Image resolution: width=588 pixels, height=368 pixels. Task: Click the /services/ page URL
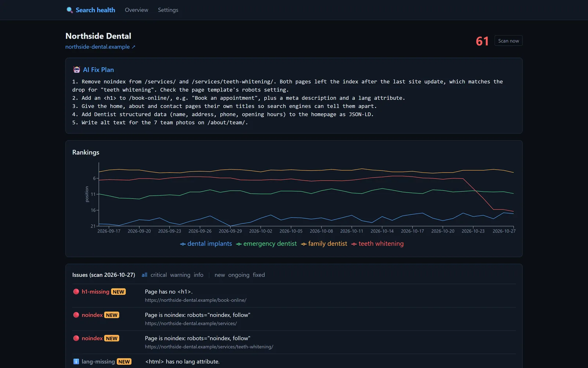(191, 323)
